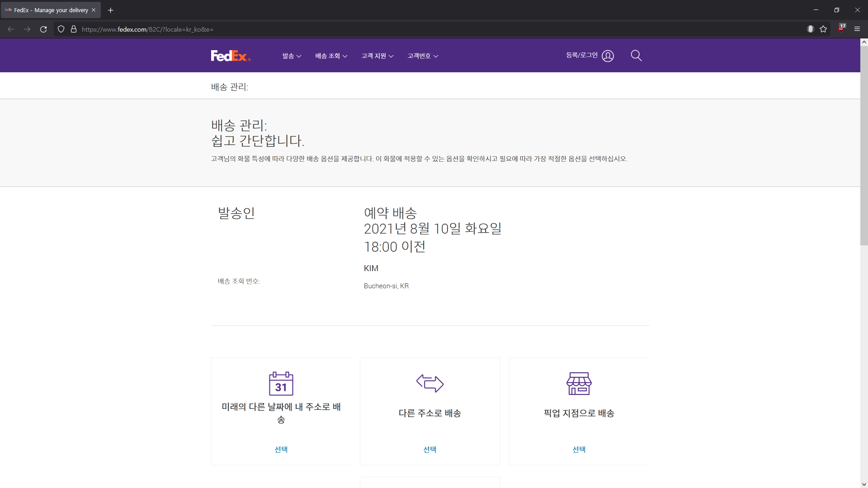This screenshot has width=868, height=488.
Task: Open the search magnifier icon
Action: (636, 56)
